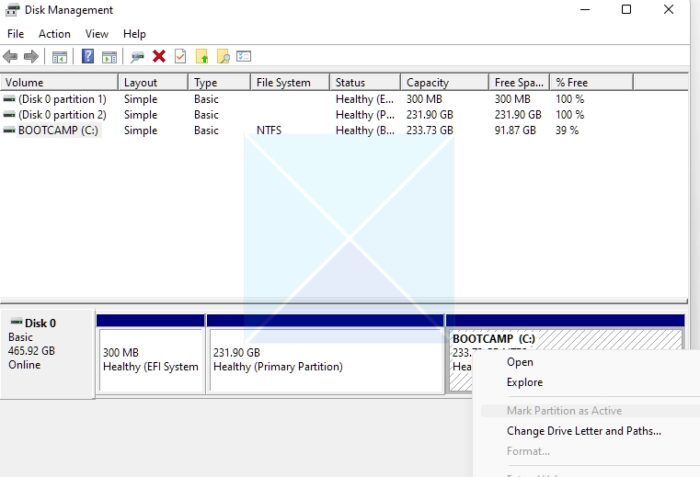Select Change Drive Letter and Paths option
The width and height of the screenshot is (700, 477).
[x=583, y=431]
